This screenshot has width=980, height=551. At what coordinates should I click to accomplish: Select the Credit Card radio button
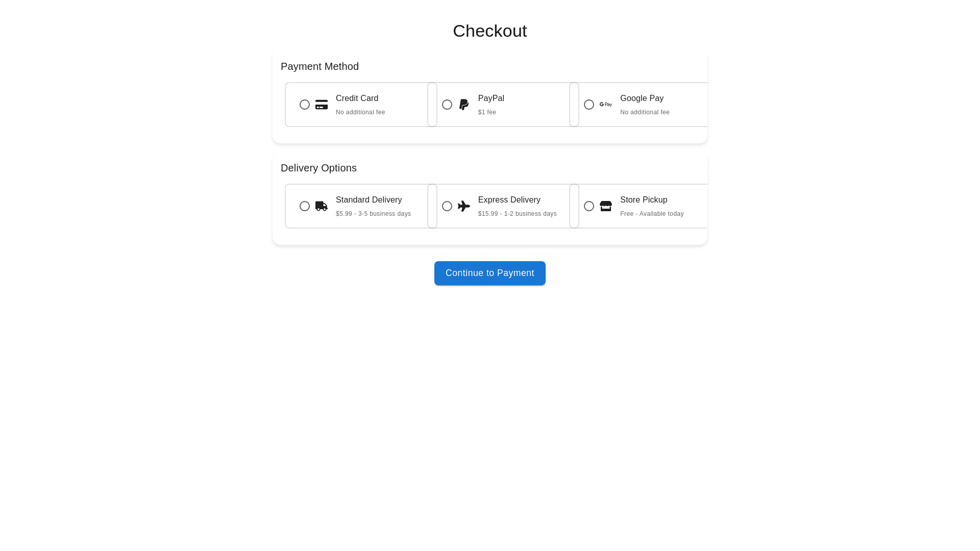click(x=305, y=105)
